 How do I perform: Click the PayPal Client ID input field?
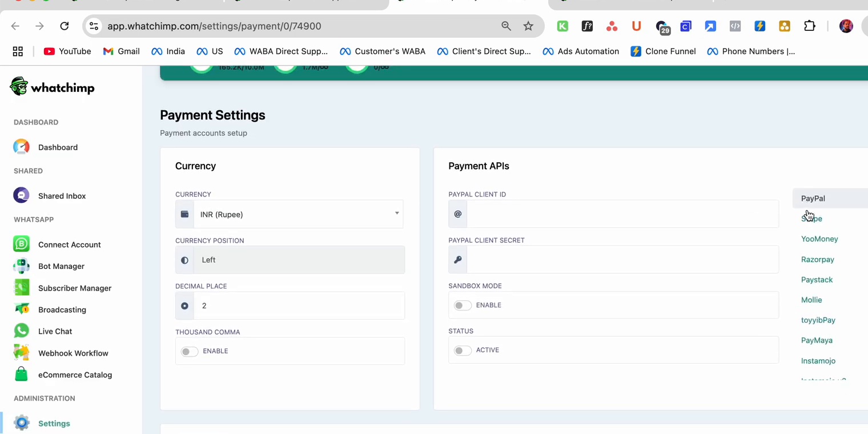622,214
